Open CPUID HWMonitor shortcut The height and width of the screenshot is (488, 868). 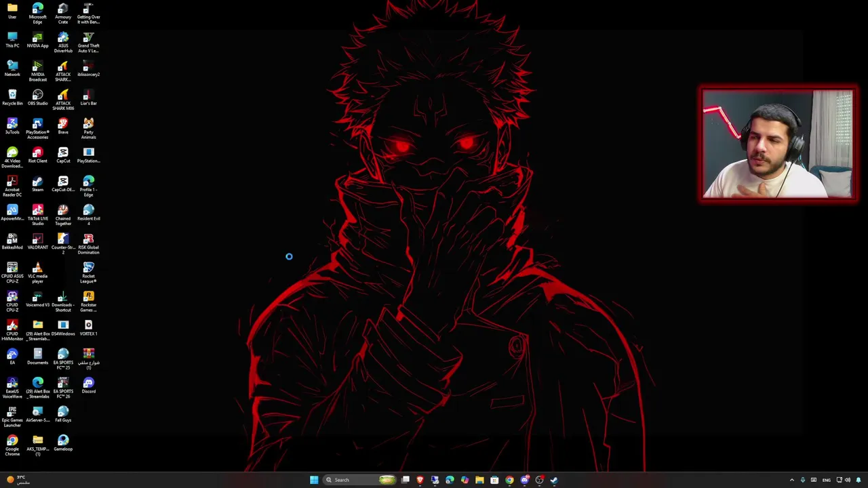tap(12, 330)
